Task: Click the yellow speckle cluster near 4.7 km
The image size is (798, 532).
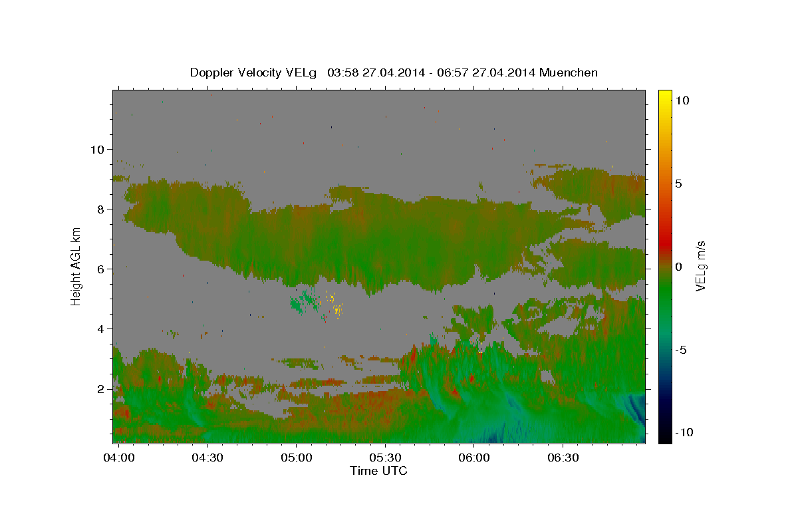Action: pos(337,309)
